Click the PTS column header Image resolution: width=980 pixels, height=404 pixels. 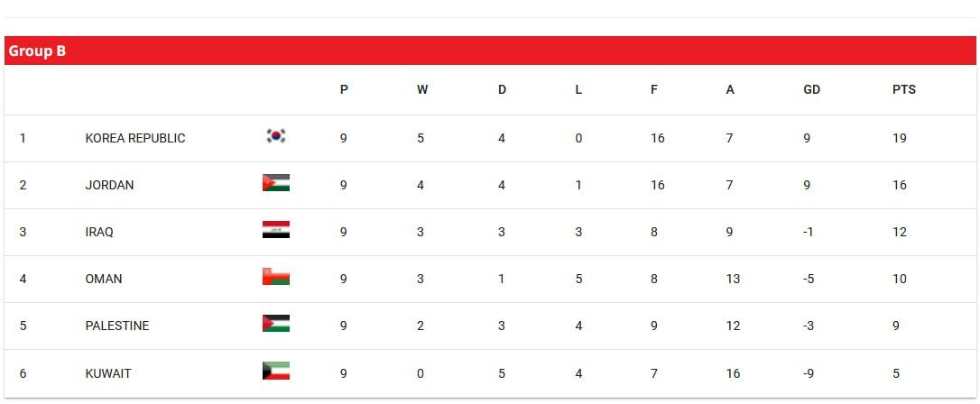click(903, 90)
